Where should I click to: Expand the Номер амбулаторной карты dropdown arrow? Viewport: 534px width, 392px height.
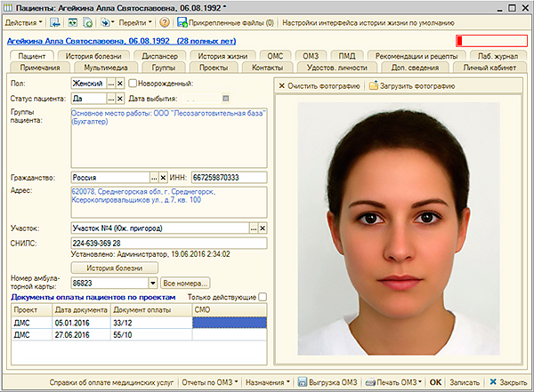152,282
